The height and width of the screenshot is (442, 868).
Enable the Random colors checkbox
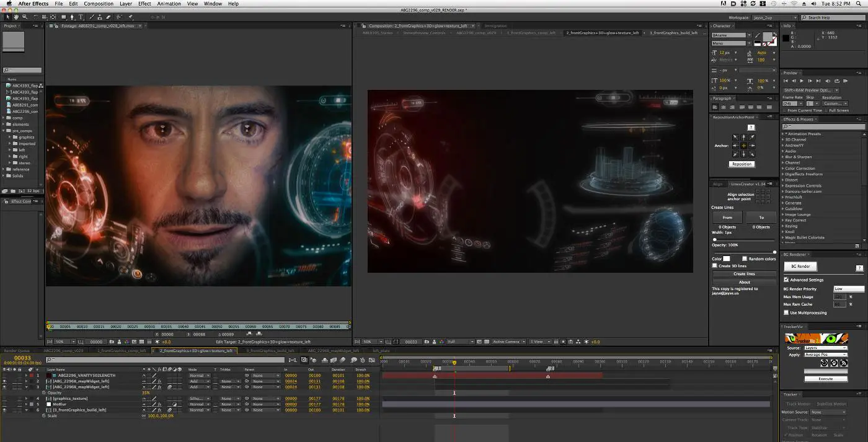click(x=745, y=259)
